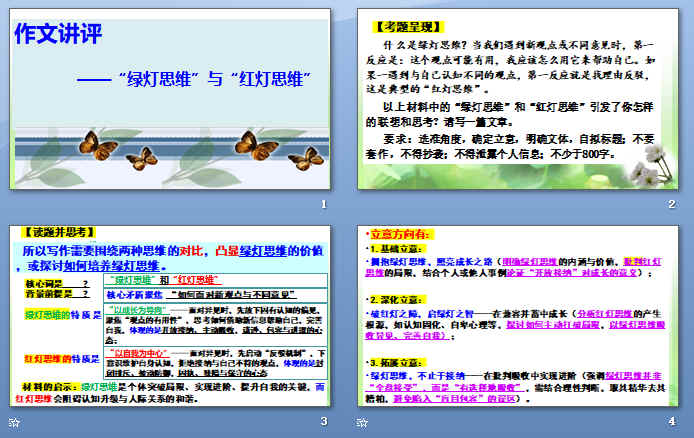Select the 读题并思考 slide thumbnail

[x=170, y=318]
